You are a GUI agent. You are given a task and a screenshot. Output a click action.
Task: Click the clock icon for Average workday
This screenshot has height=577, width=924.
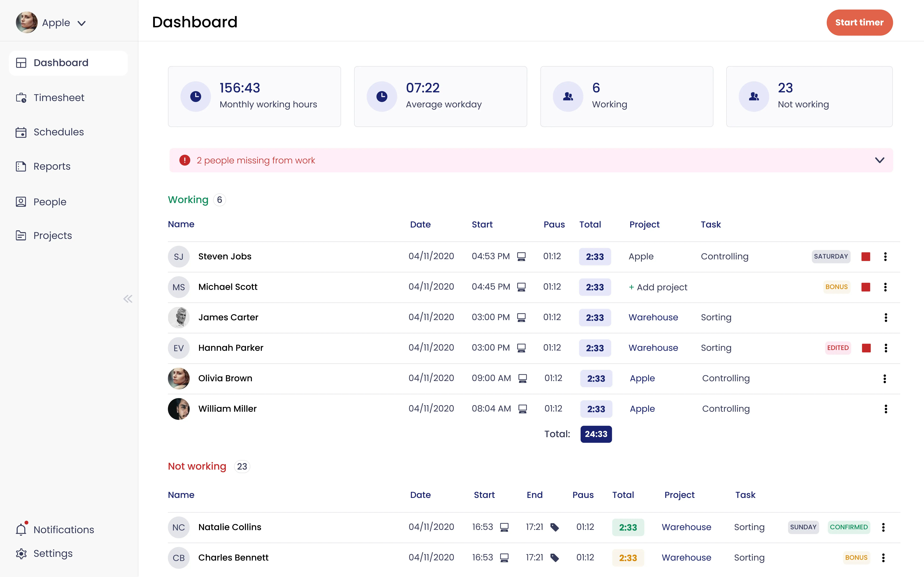click(382, 97)
